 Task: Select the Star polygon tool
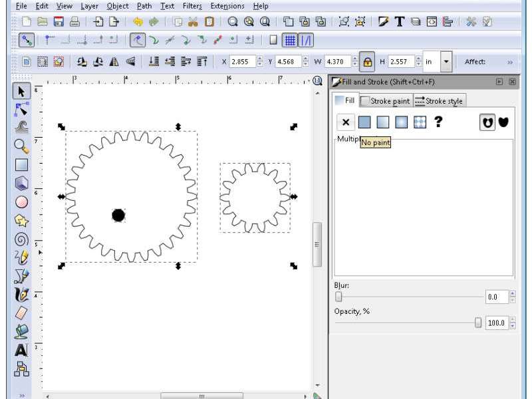[x=21, y=221]
